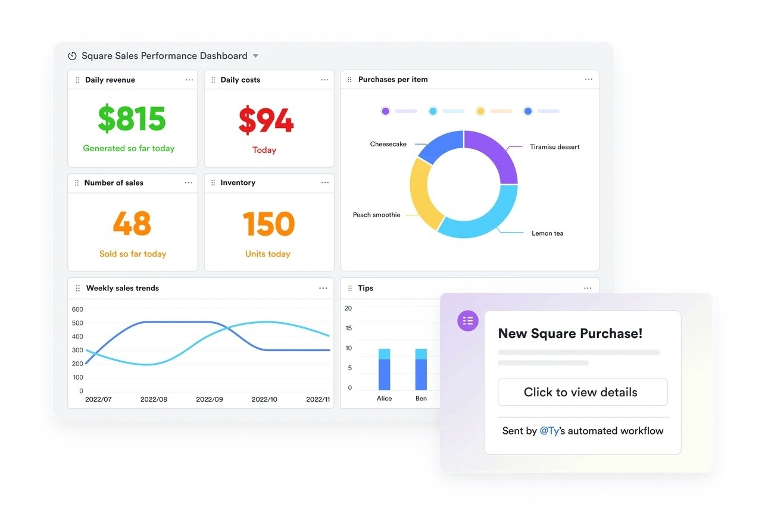Click the Weekly sales trends drag handle
Image resolution: width=762 pixels, height=532 pixels.
(78, 288)
